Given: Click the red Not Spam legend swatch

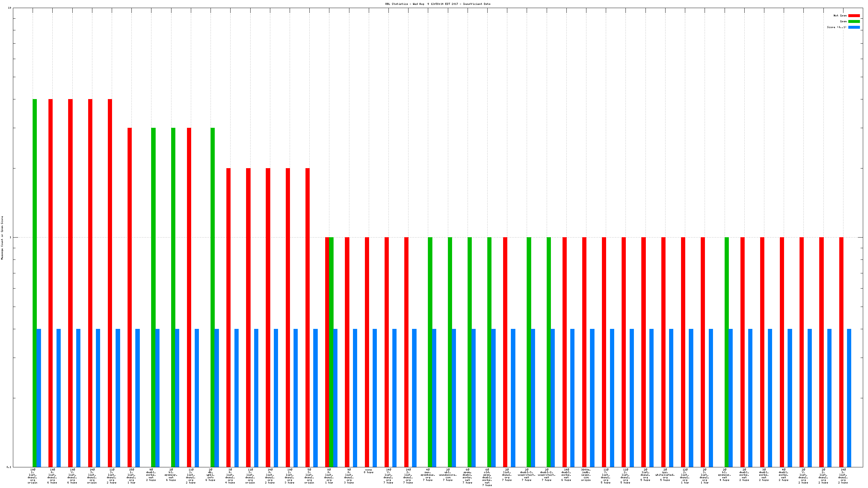Looking at the screenshot, I should click(854, 15).
